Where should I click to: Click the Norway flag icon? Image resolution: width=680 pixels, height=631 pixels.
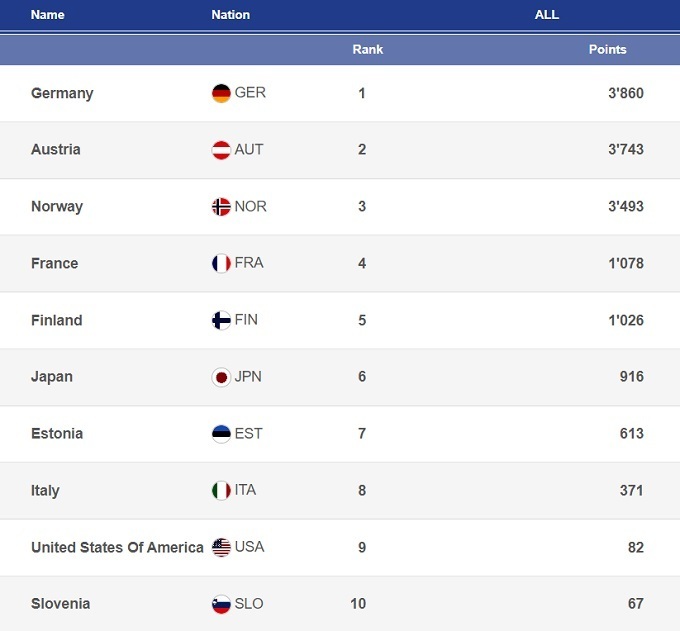point(221,207)
